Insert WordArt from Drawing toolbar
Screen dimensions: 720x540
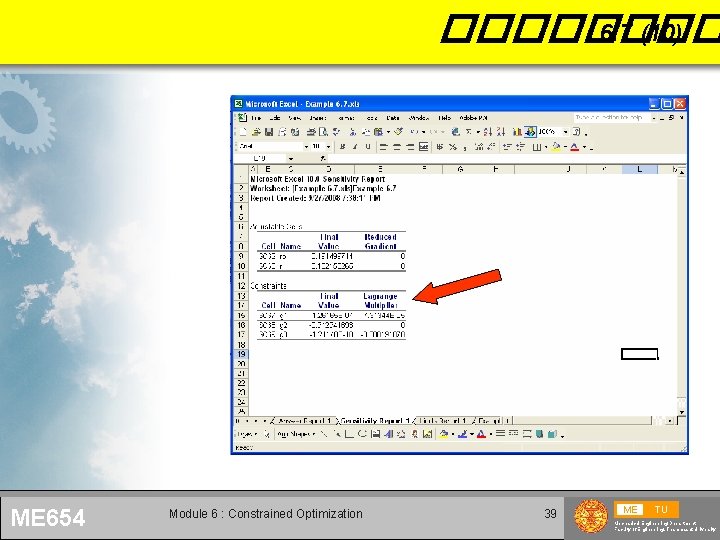pyautogui.click(x=389, y=434)
